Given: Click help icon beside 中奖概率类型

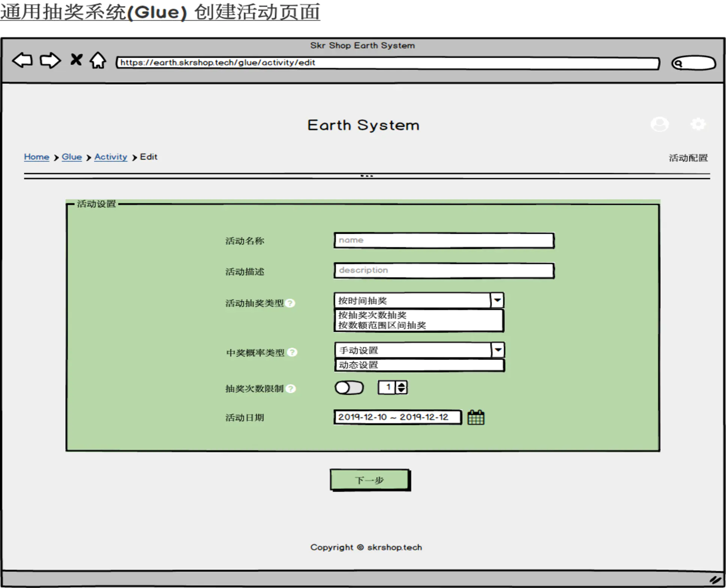Looking at the screenshot, I should 292,352.
